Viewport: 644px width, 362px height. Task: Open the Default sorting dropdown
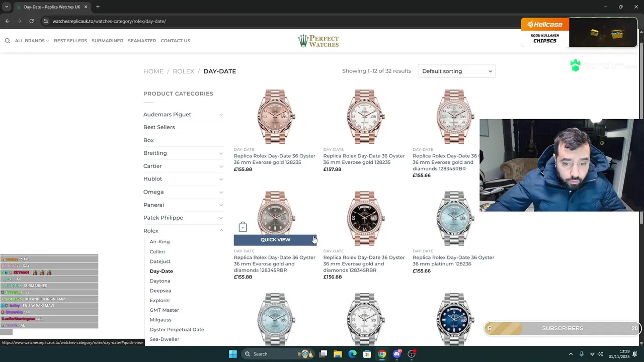[456, 71]
